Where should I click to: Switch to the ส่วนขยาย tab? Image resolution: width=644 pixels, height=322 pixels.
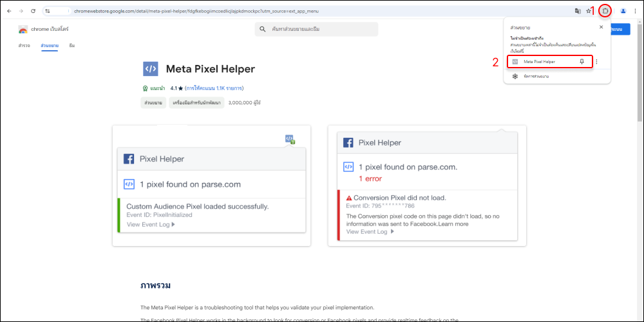tap(50, 45)
